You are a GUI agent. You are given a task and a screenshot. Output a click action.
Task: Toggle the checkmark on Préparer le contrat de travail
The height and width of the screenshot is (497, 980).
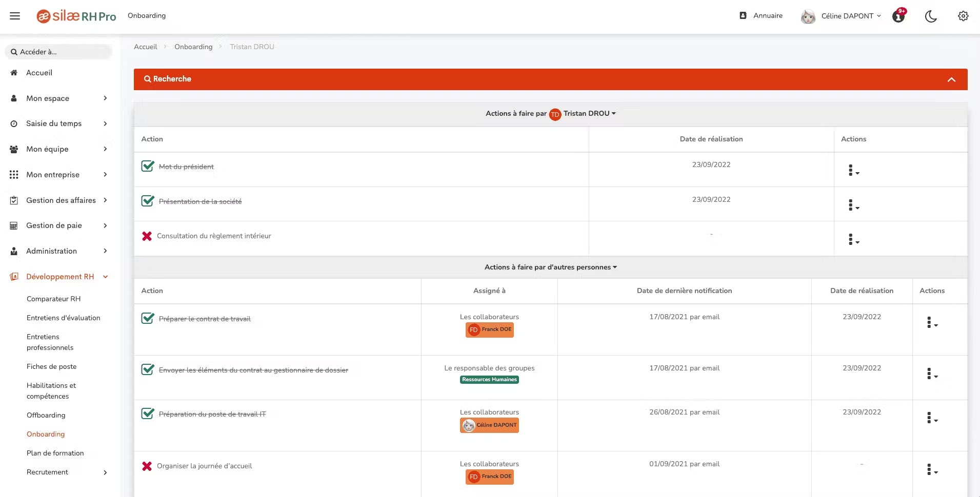tap(147, 319)
